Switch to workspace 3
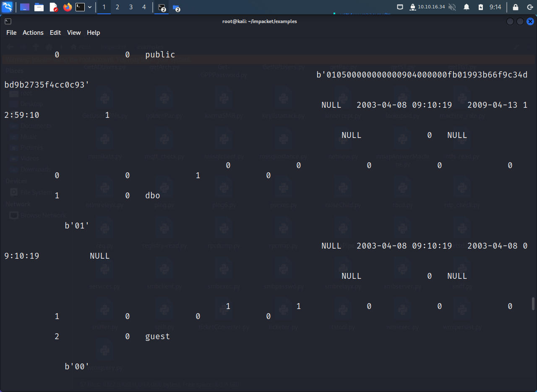The image size is (537, 392). pyautogui.click(x=131, y=7)
